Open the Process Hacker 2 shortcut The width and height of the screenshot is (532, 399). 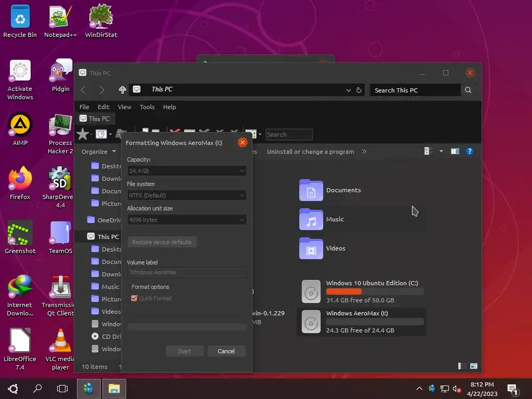pos(60,134)
